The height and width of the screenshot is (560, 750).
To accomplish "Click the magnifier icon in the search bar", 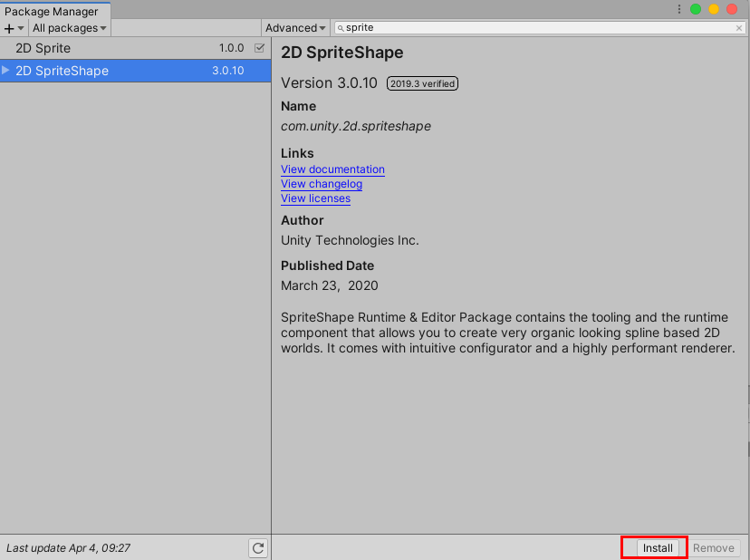I will (341, 28).
